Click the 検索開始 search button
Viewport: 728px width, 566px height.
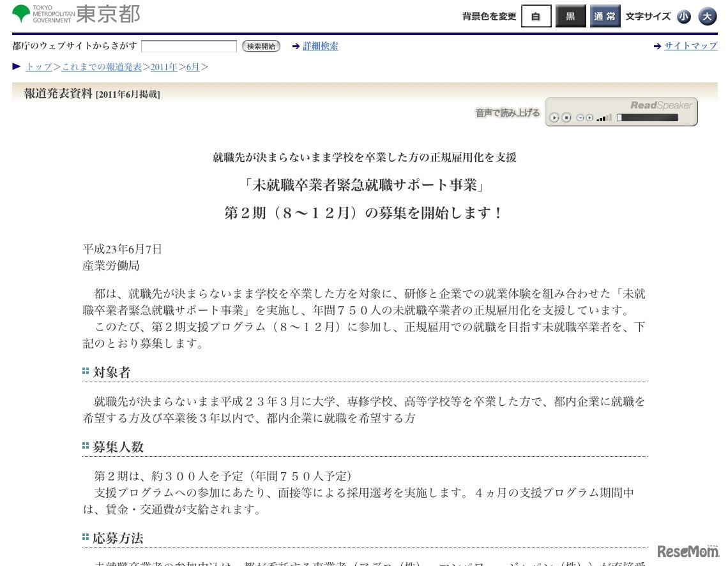click(x=261, y=46)
